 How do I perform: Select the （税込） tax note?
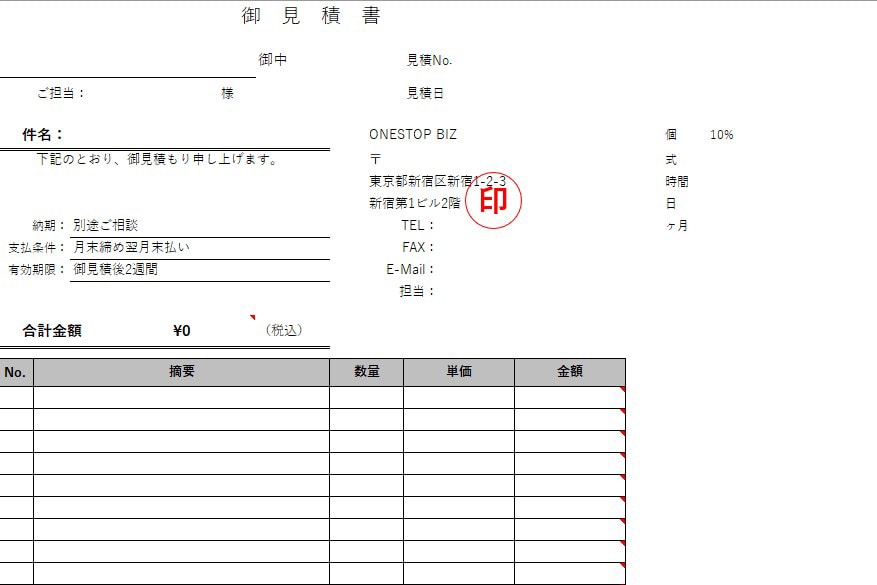pos(284,330)
